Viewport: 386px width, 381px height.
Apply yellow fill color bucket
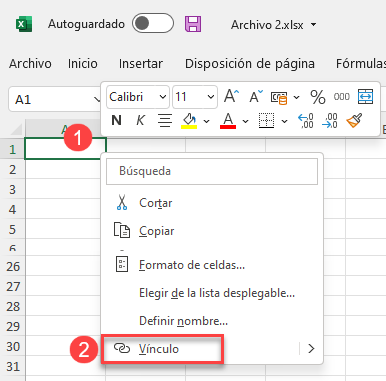[189, 121]
